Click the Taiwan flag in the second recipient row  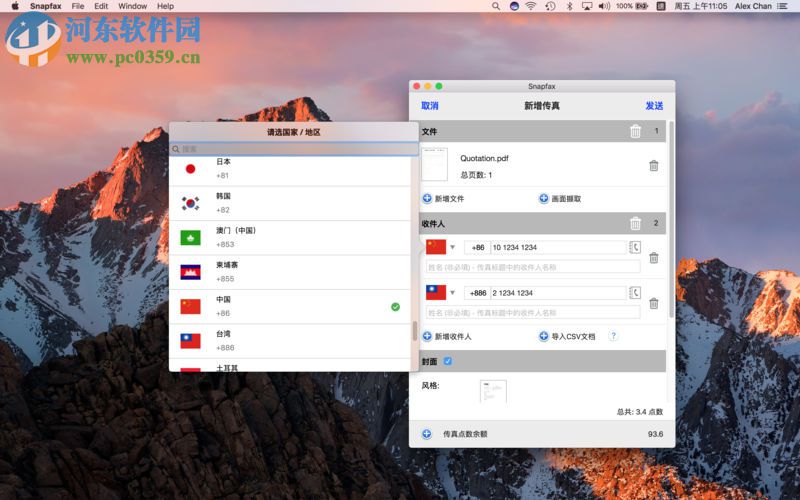[x=436, y=292]
